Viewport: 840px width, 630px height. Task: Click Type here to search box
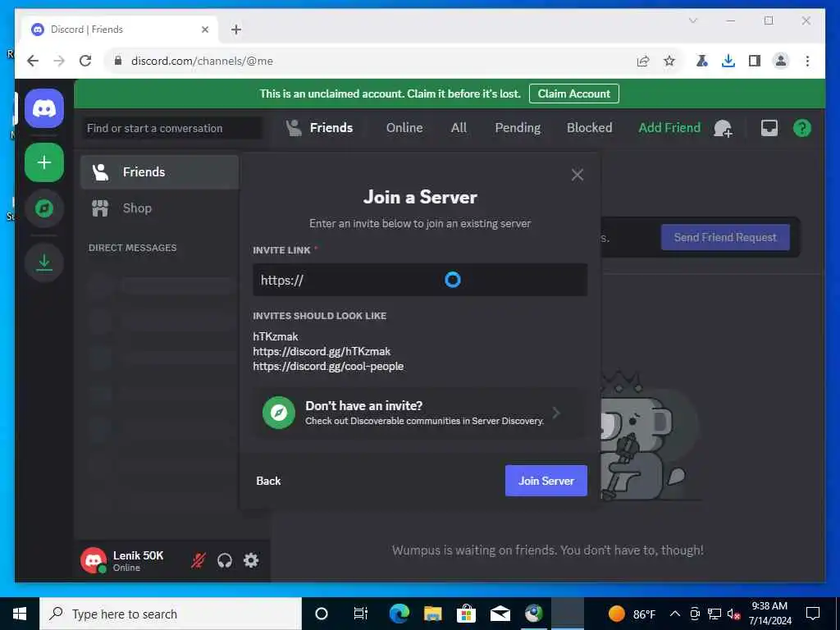click(x=171, y=614)
